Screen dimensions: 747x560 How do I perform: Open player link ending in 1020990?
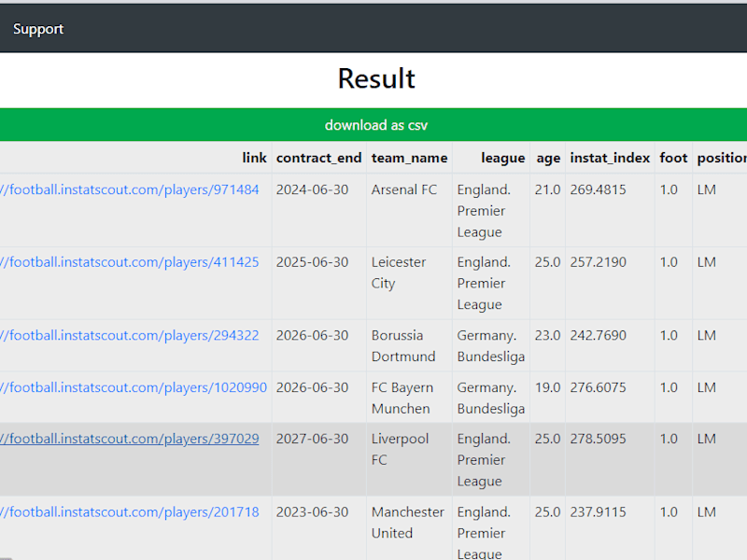coord(134,387)
